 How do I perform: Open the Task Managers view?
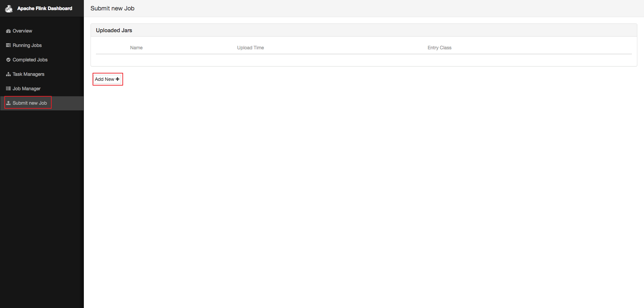pos(29,74)
